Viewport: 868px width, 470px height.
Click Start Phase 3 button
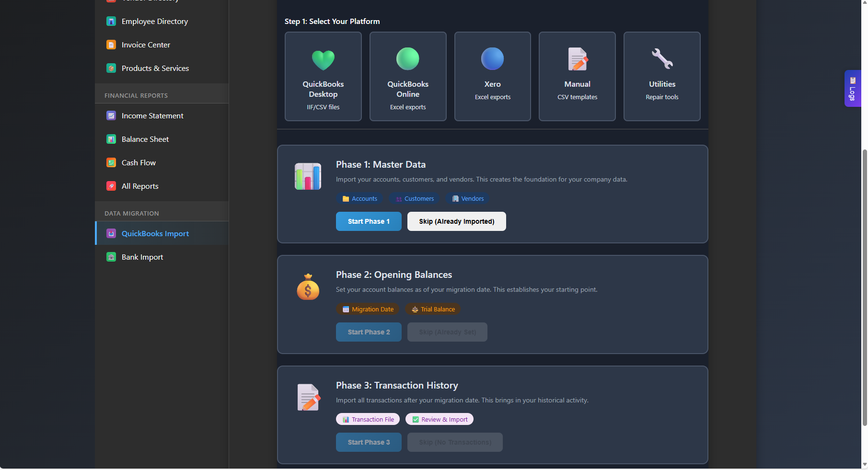click(x=369, y=442)
